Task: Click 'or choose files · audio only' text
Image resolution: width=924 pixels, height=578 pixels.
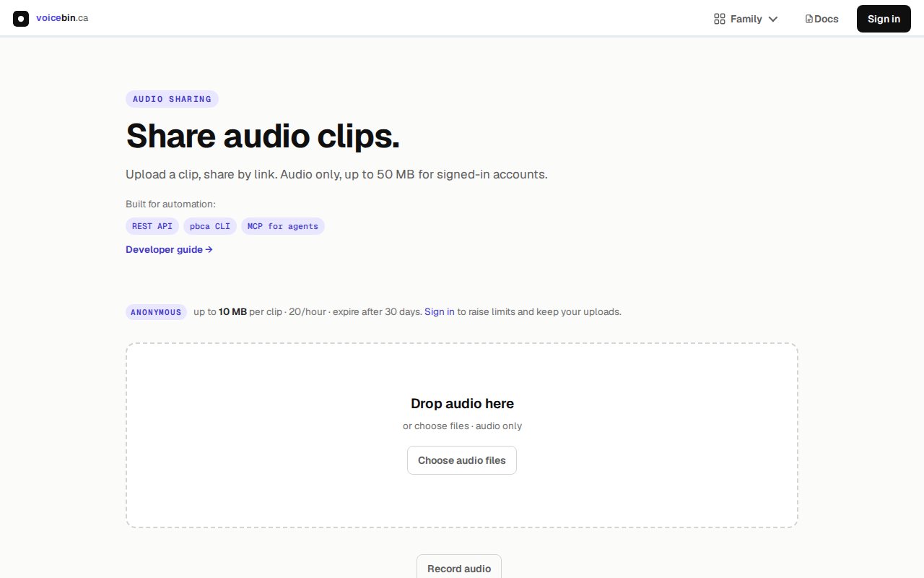Action: [462, 426]
